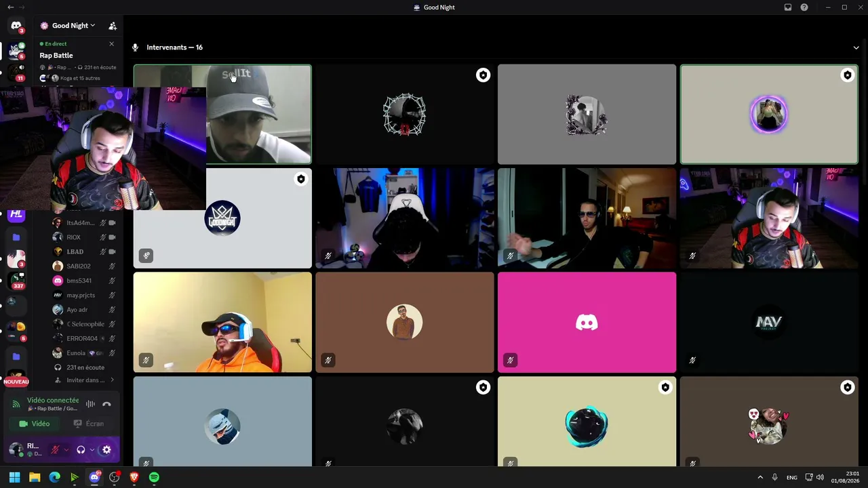The height and width of the screenshot is (488, 868).
Task: Collapse the Intervenants section chevron
Action: point(856,47)
